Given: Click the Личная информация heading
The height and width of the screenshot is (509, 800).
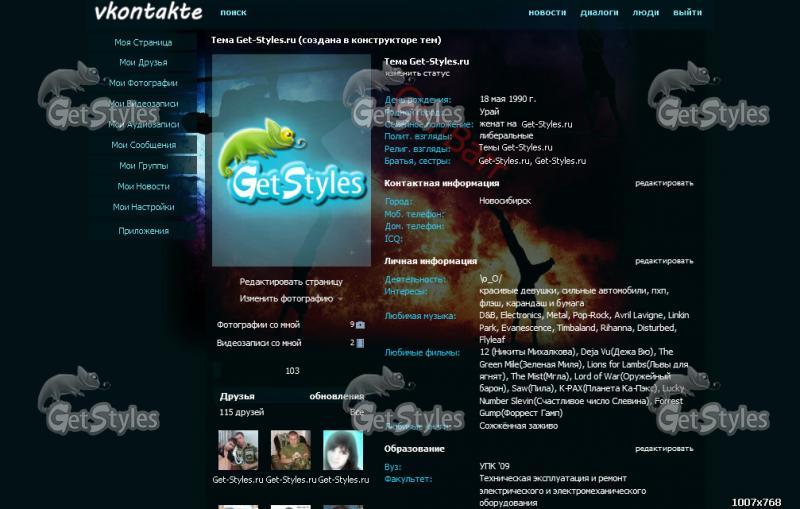Looking at the screenshot, I should [430, 261].
